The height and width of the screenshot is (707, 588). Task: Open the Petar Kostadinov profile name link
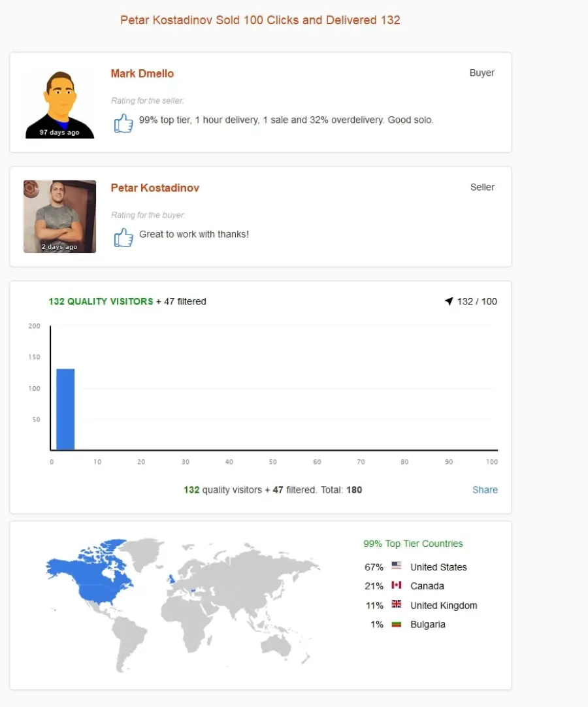point(155,188)
